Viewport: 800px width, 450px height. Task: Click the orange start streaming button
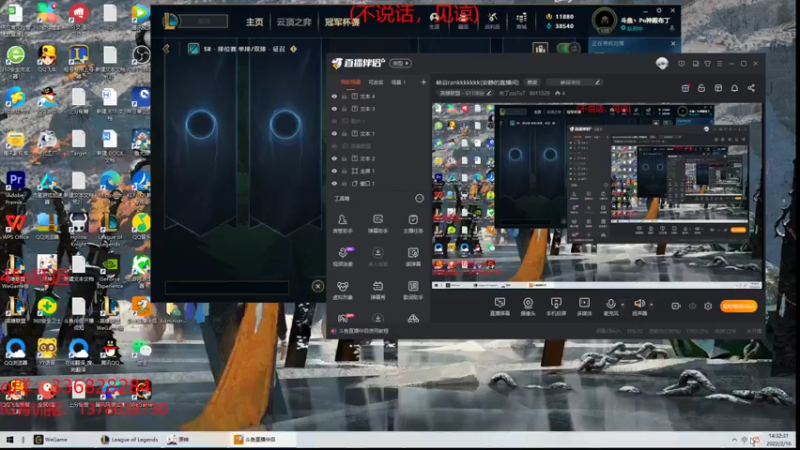(x=738, y=306)
